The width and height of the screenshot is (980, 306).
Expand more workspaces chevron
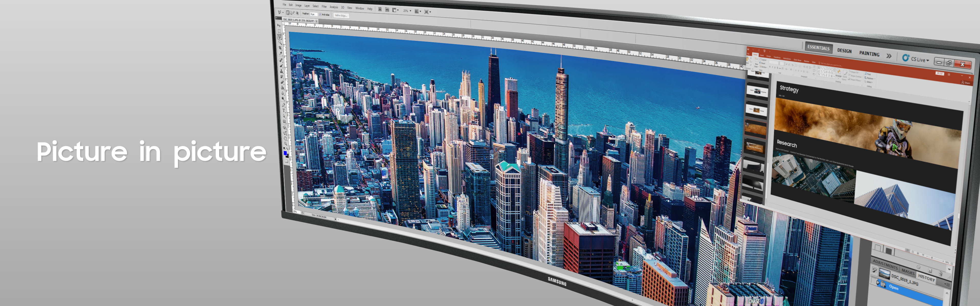(889, 56)
